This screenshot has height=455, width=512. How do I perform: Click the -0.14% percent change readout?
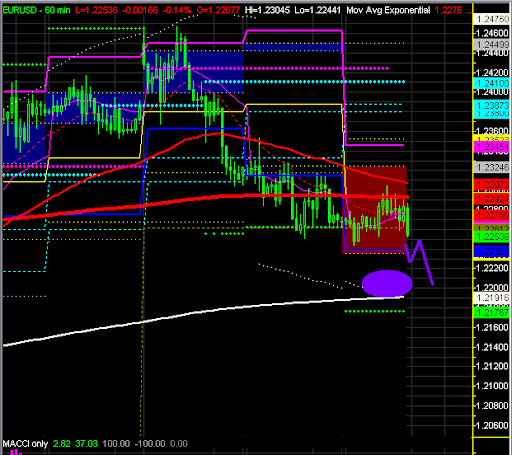tap(178, 10)
